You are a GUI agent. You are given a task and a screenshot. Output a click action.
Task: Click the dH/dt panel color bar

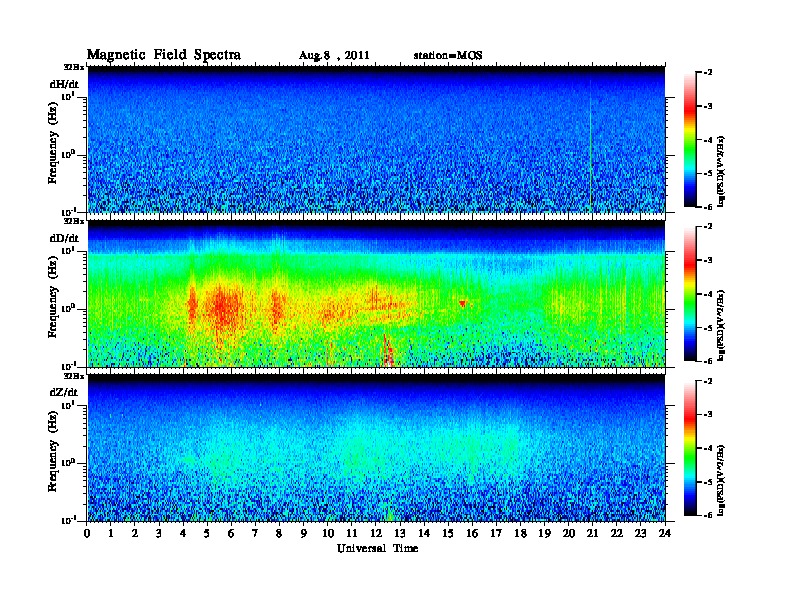[689, 139]
